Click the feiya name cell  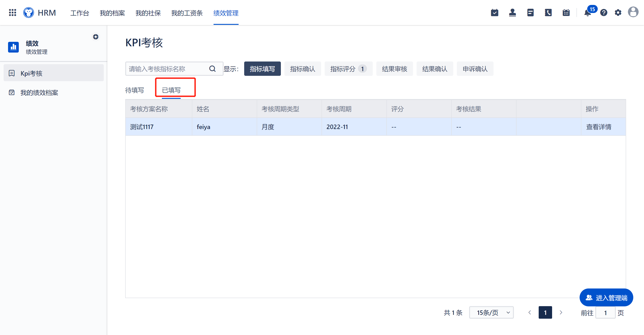225,127
